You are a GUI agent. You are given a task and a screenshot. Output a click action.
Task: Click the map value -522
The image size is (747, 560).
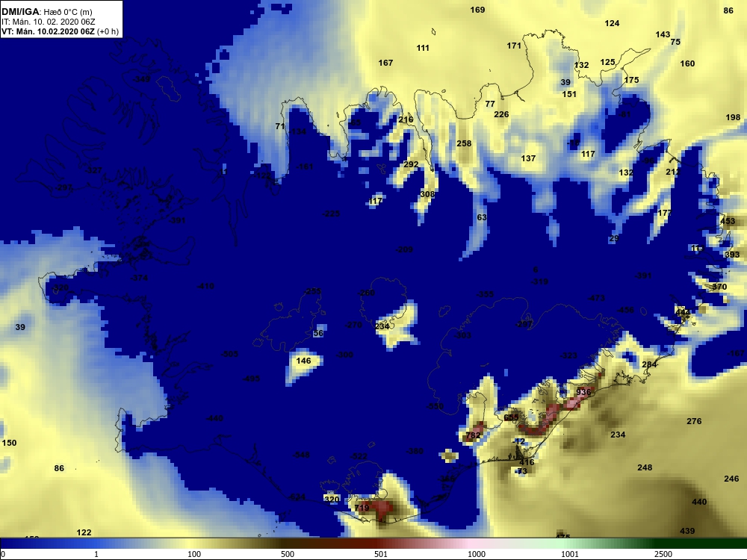pyautogui.click(x=359, y=456)
